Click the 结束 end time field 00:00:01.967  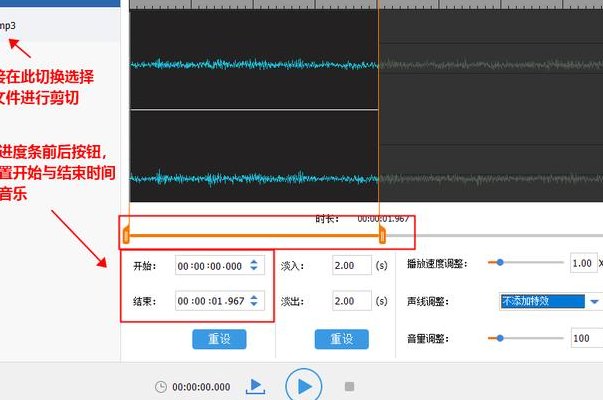coord(220,300)
